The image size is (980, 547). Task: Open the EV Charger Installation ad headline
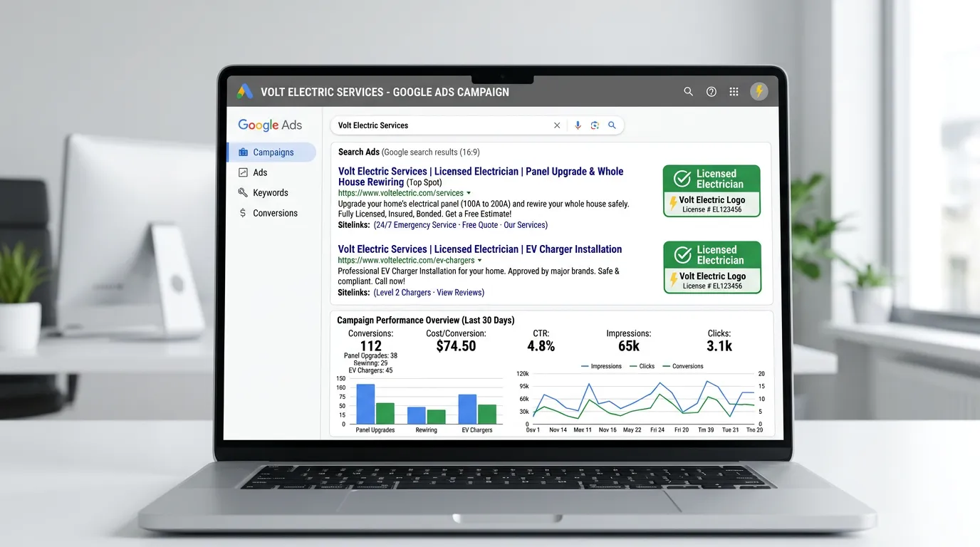[x=480, y=249]
